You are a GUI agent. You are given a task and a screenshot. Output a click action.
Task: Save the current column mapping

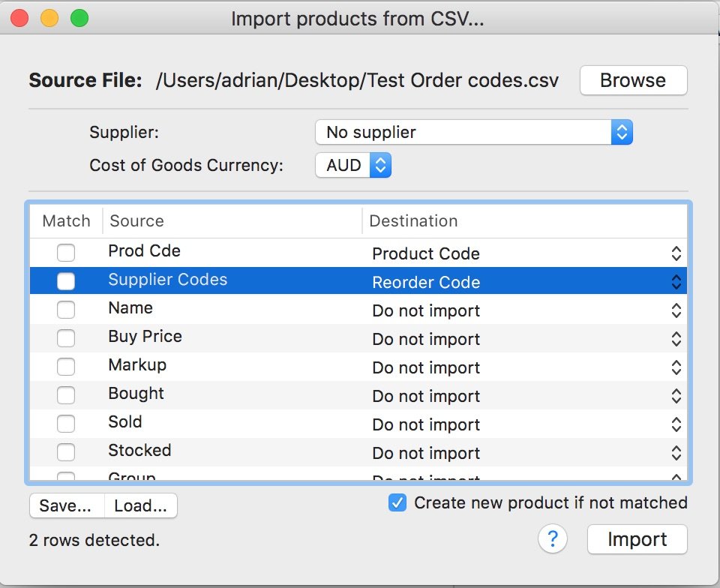[x=66, y=505]
